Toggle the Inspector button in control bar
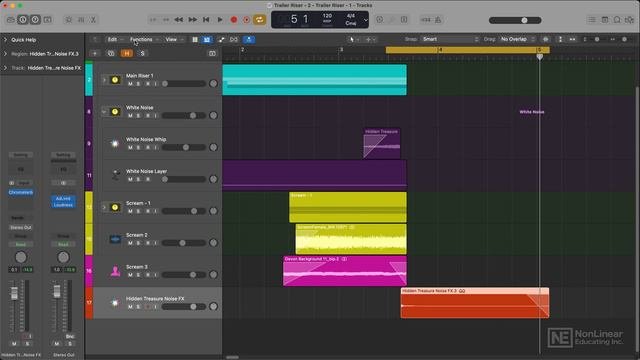This screenshot has height=360, width=640. (23, 20)
